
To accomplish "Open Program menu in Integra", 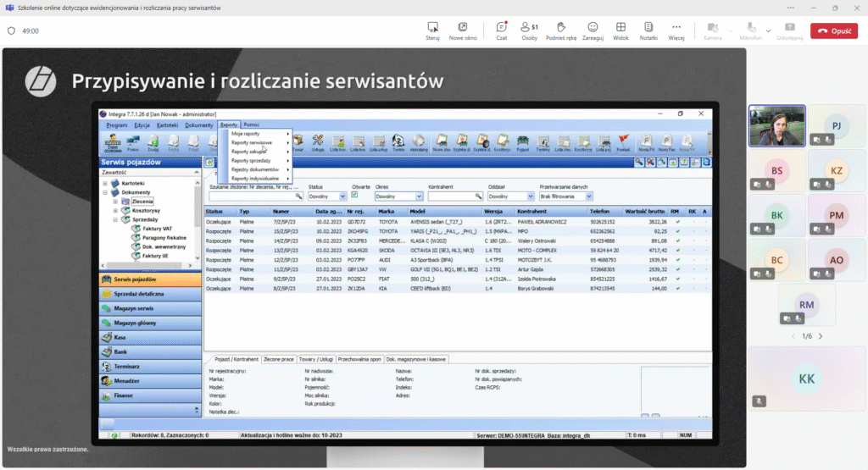I will pyautogui.click(x=117, y=125).
